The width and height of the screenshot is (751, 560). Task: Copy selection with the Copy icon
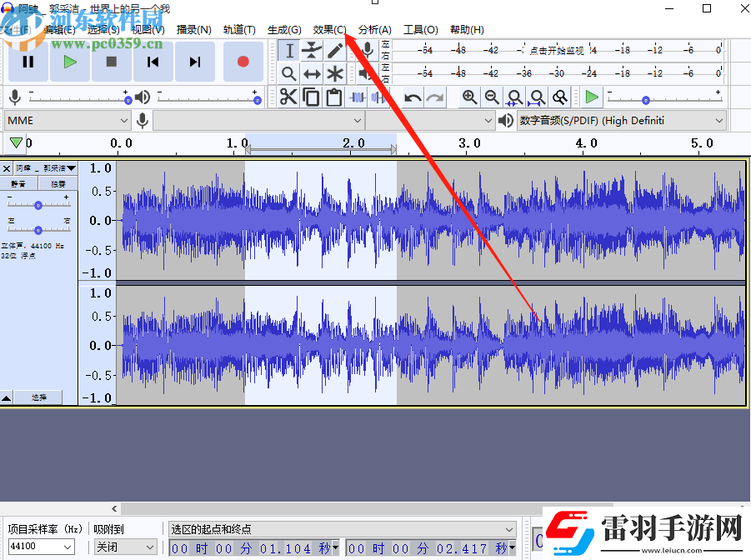(312, 97)
